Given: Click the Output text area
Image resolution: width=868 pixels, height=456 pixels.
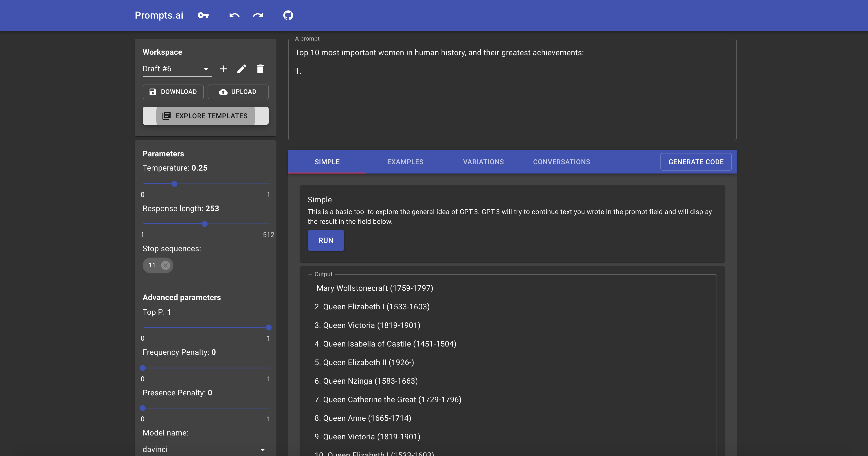Looking at the screenshot, I should (x=512, y=365).
